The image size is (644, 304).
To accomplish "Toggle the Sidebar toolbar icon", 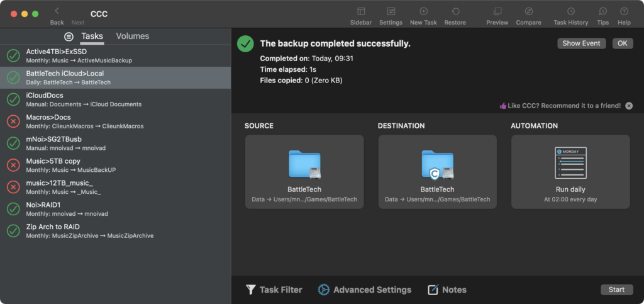I will point(360,12).
